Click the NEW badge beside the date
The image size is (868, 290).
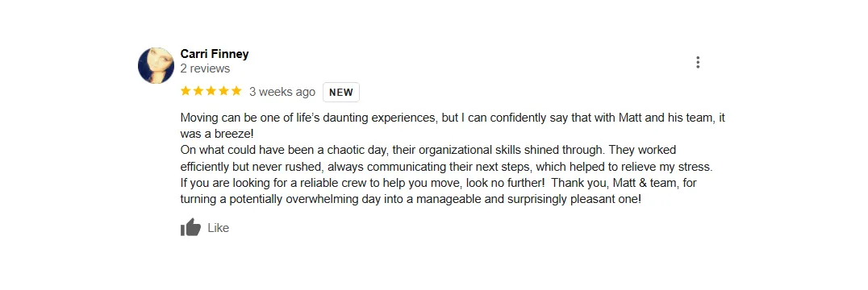pos(341,93)
